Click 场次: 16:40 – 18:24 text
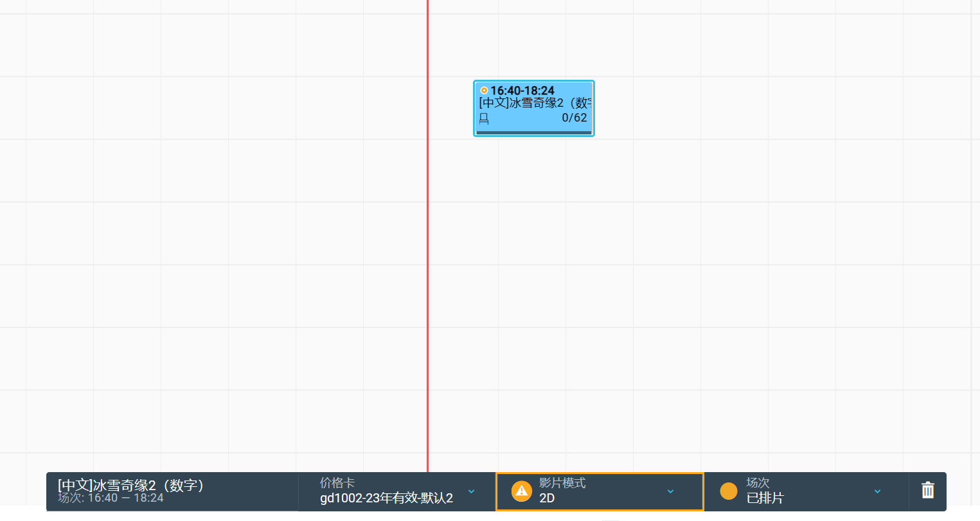This screenshot has width=980, height=521. (111, 498)
